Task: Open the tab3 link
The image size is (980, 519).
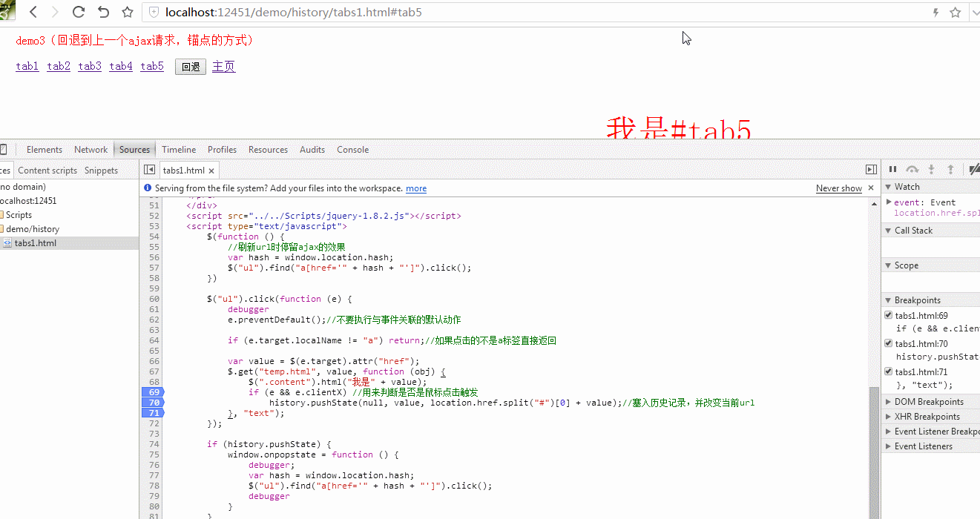Action: [90, 67]
